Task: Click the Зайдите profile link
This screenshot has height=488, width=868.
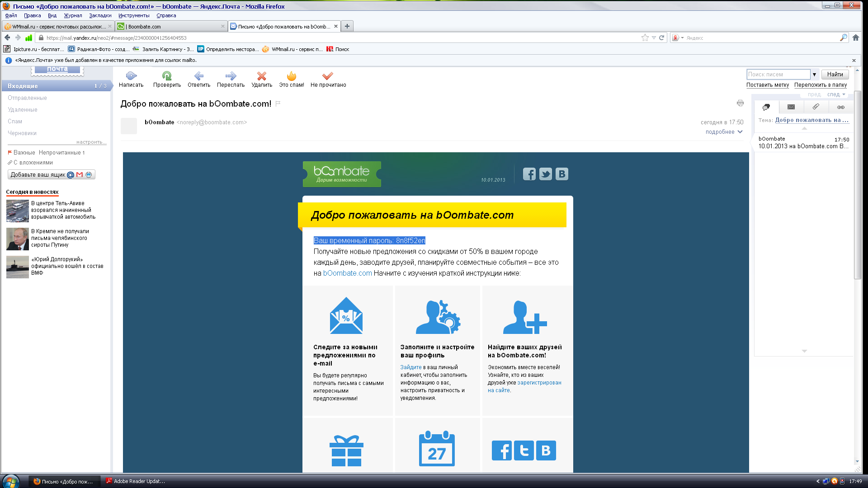Action: [x=411, y=367]
